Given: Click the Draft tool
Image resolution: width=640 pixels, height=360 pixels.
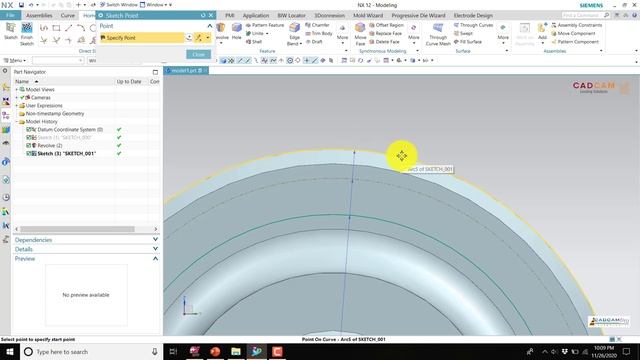Looking at the screenshot, I should [x=314, y=42].
